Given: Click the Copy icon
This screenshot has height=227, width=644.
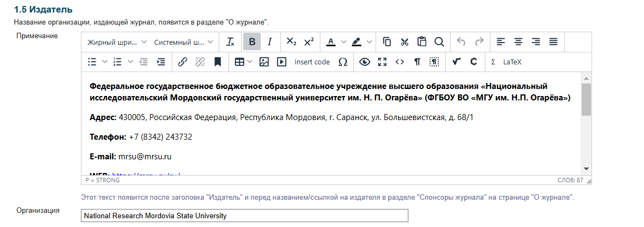Looking at the screenshot, I should pos(387,42).
